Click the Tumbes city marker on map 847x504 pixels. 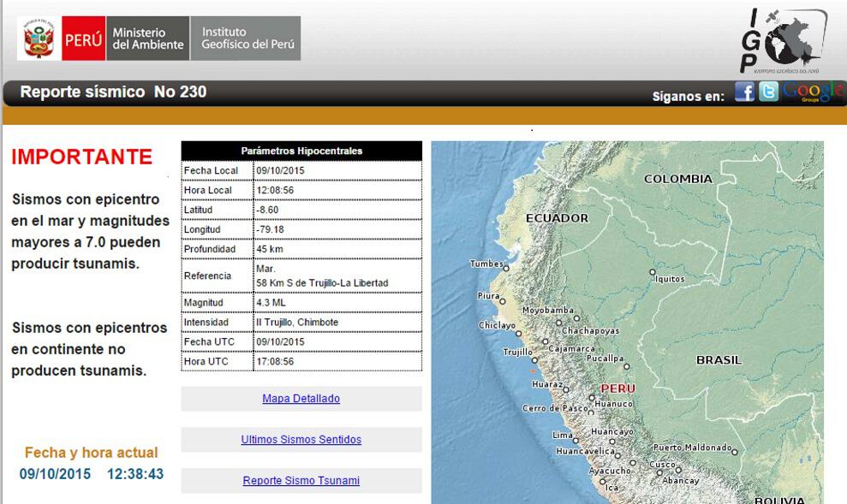(x=506, y=268)
